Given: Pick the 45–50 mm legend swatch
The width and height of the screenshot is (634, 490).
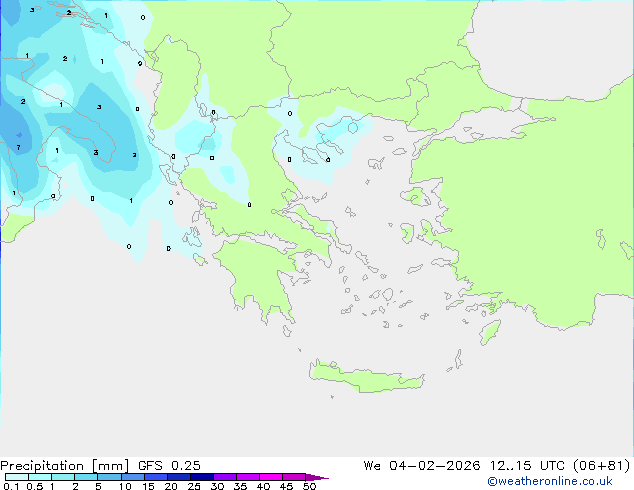Looking at the screenshot, I should [x=294, y=477].
